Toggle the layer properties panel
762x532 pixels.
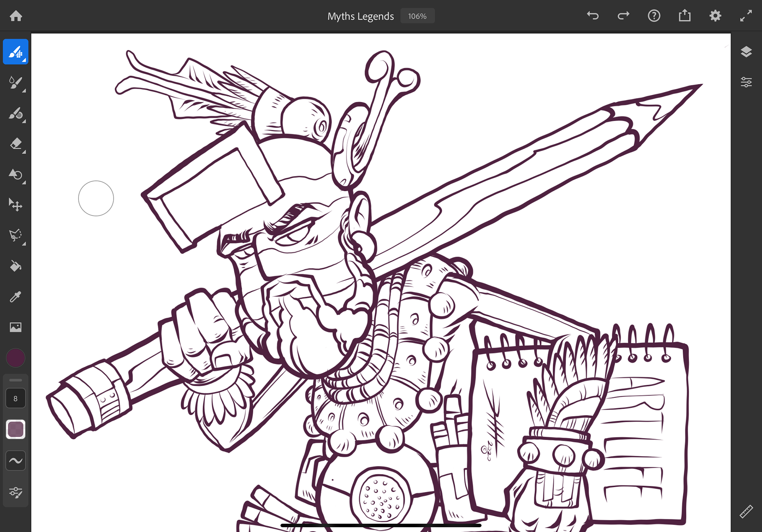coord(746,82)
